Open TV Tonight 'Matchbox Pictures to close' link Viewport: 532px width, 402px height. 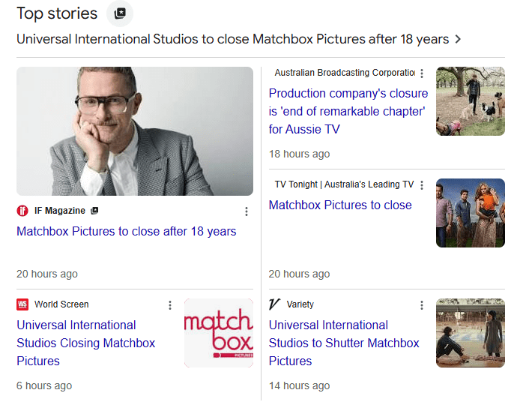340,205
